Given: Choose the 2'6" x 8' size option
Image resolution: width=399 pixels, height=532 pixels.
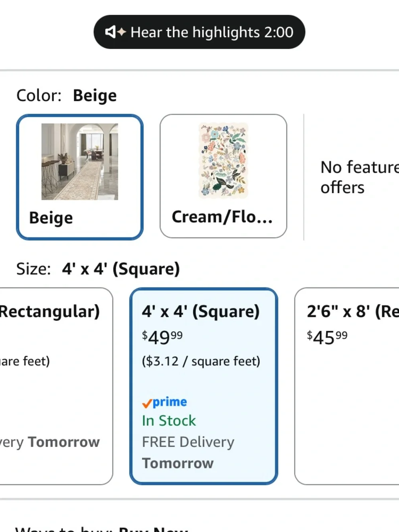Looking at the screenshot, I should tap(347, 386).
